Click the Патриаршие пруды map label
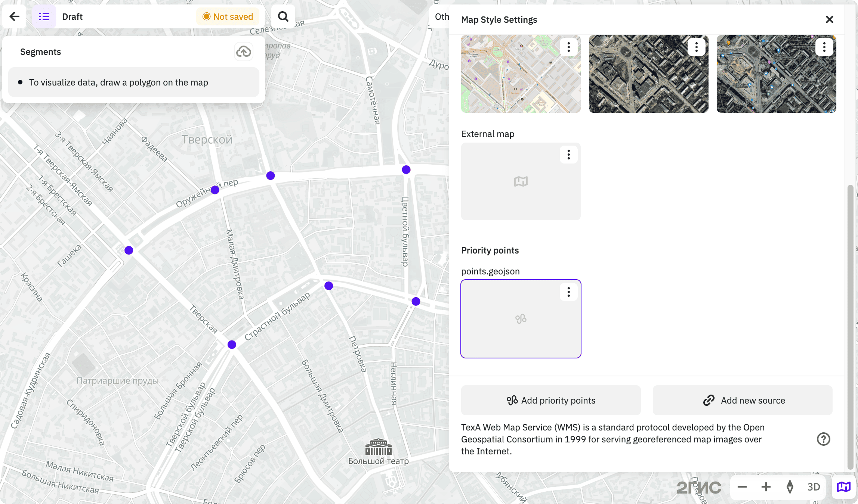Viewport: 858px width, 504px height. 117,381
